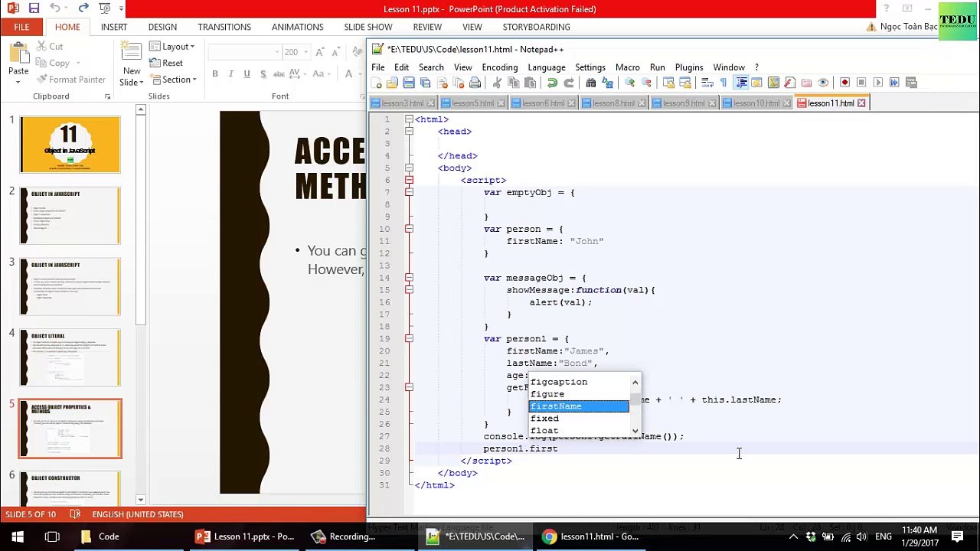Click the Document Monitoring eye icon
Screen dimensions: 980x551
click(x=823, y=83)
